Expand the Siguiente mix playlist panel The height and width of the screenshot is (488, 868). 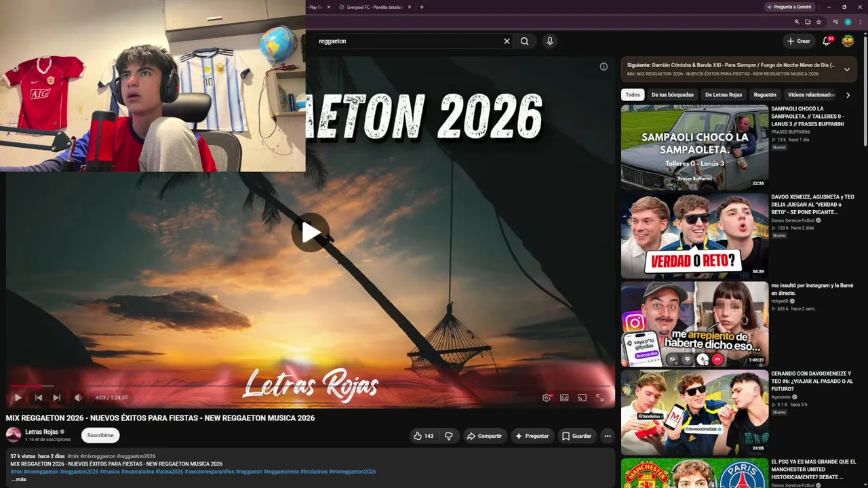point(847,69)
